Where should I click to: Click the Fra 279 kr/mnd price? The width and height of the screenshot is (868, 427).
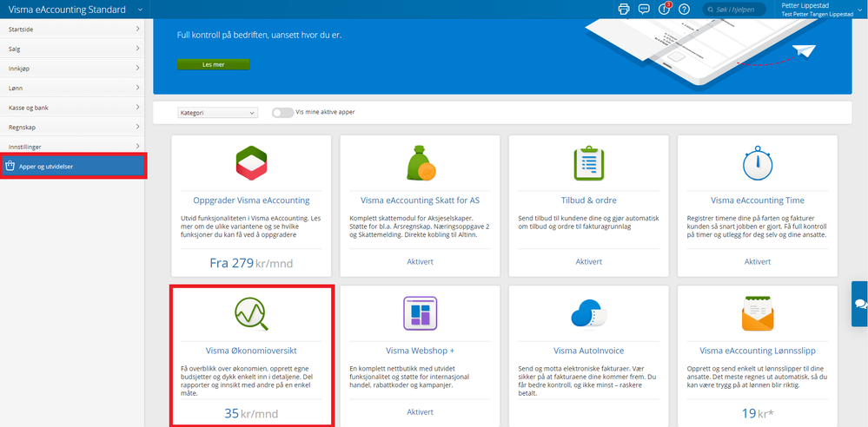[251, 263]
